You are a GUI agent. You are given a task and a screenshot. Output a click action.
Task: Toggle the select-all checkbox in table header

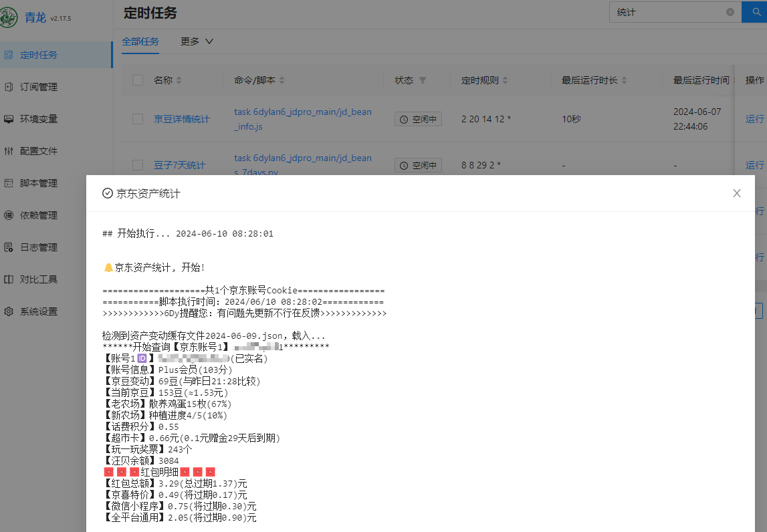(x=138, y=80)
